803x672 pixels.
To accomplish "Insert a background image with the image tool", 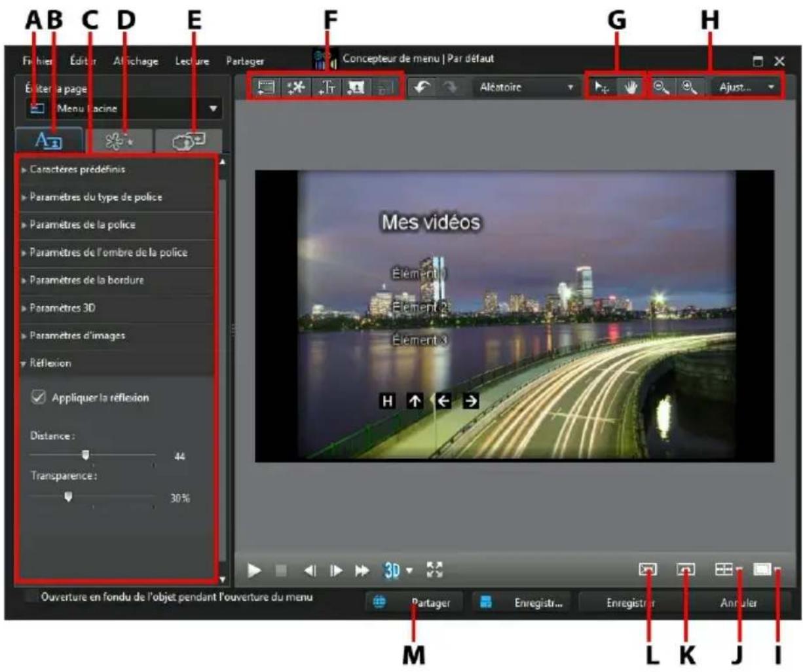I will coord(356,87).
